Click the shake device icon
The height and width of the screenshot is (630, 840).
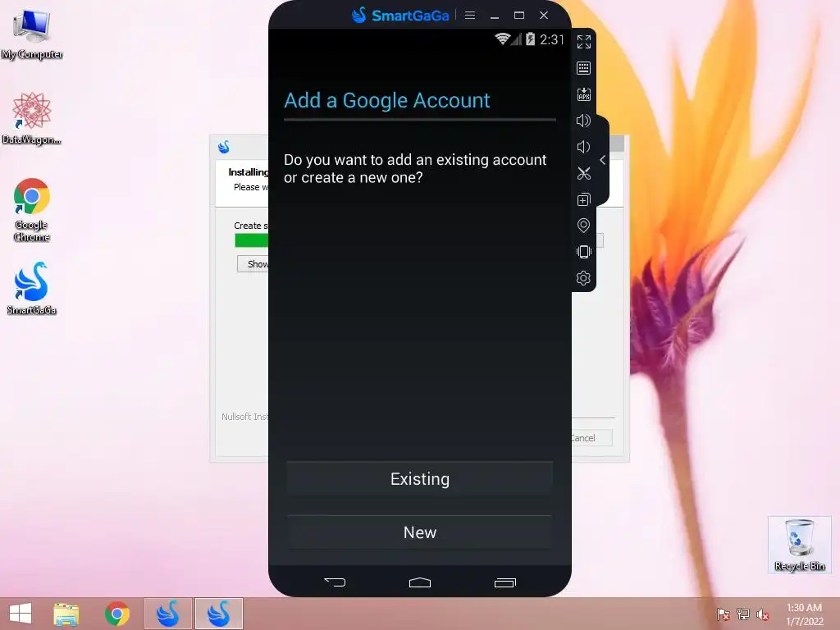pyautogui.click(x=583, y=252)
